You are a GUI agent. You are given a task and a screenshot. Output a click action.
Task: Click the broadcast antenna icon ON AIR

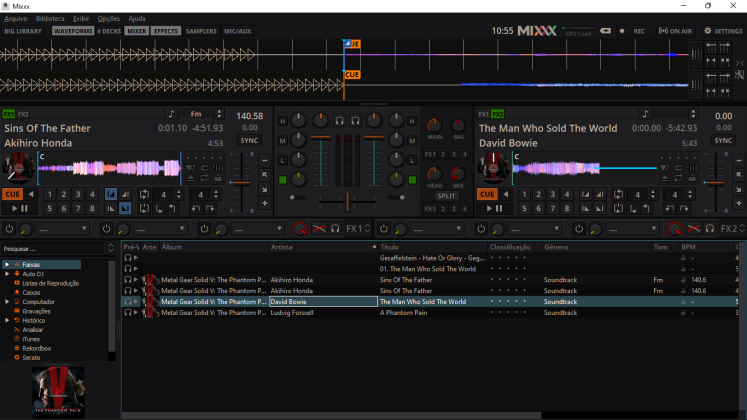(x=663, y=31)
